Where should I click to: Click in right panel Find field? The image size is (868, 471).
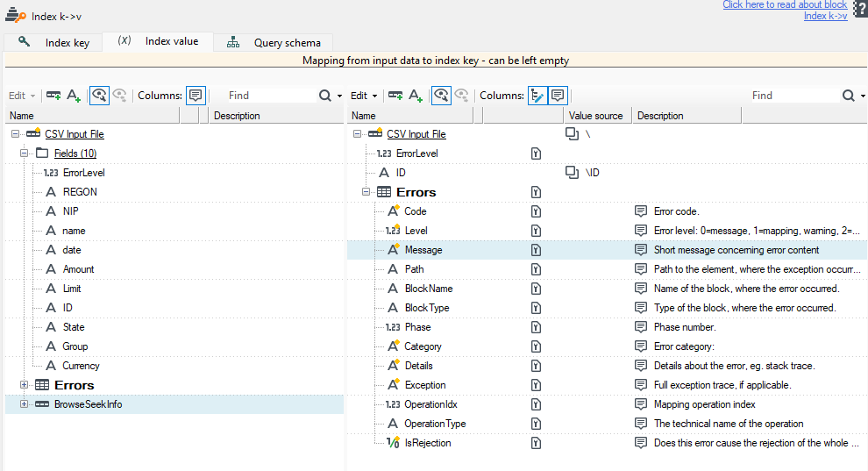click(x=793, y=96)
